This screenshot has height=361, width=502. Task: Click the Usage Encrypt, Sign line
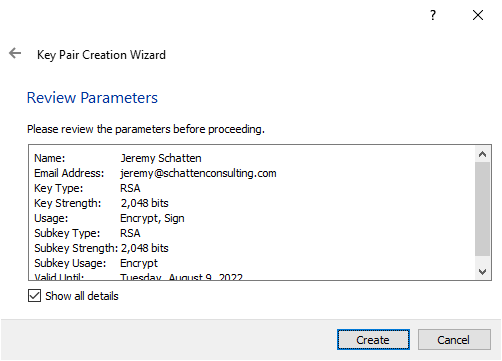click(109, 218)
